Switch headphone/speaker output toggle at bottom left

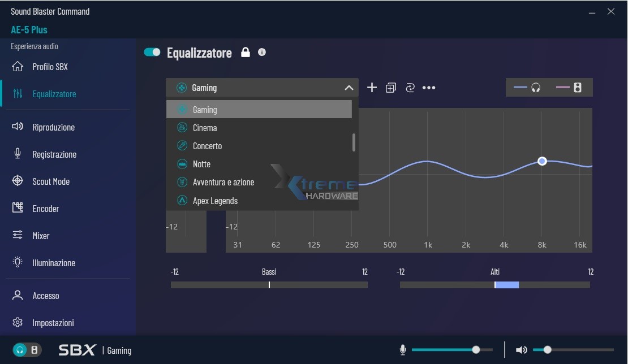pyautogui.click(x=27, y=350)
